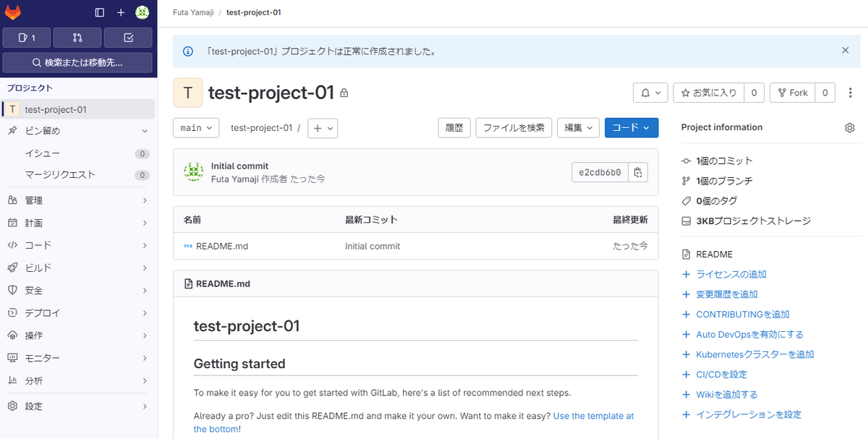
Task: Click test-project-01 breadcrumb link
Action: coord(254,13)
